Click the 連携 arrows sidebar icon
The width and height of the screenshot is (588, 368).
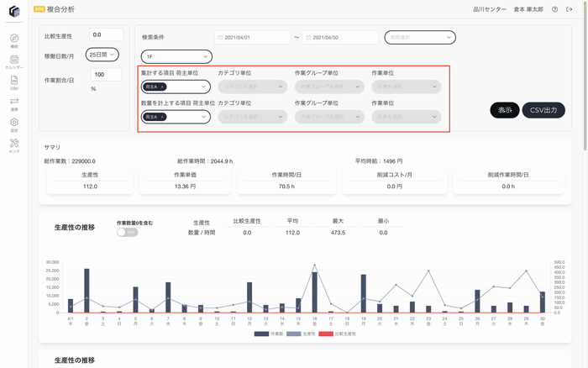(14, 103)
